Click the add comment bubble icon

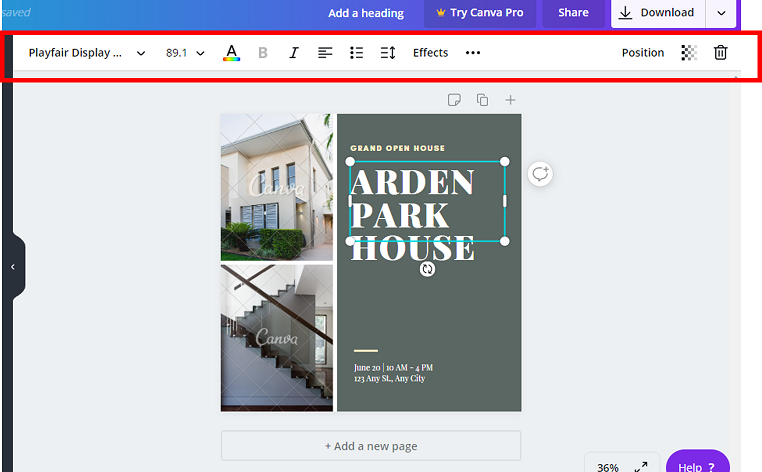point(540,174)
